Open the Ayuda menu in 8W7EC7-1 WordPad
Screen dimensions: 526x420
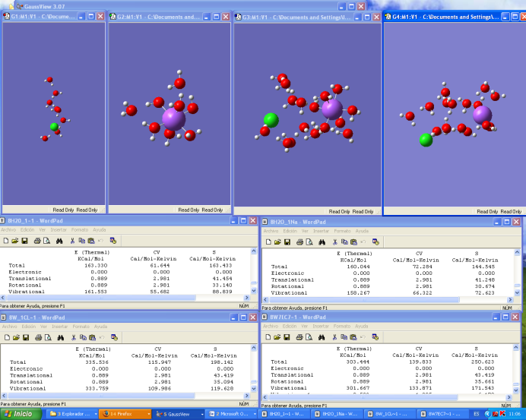(363, 326)
